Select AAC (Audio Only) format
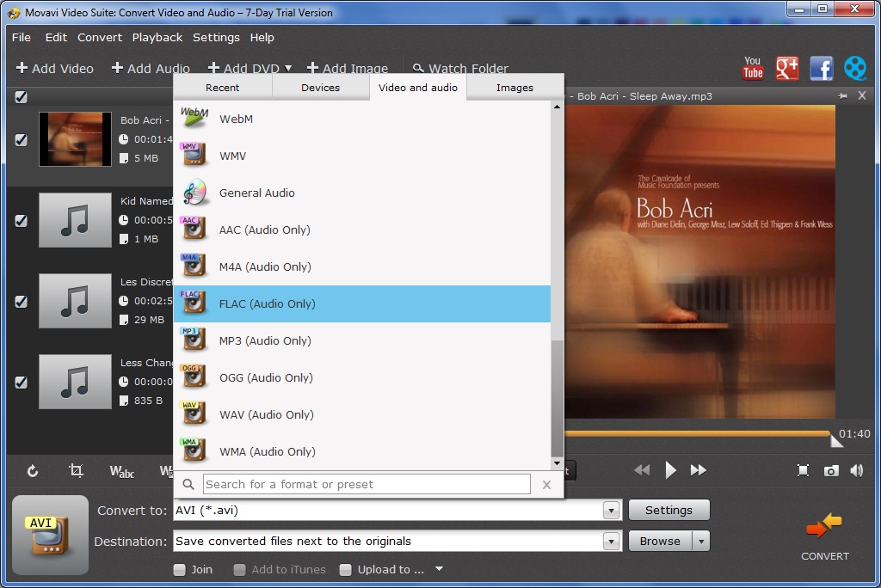Screen dimensions: 881x588 (362, 230)
